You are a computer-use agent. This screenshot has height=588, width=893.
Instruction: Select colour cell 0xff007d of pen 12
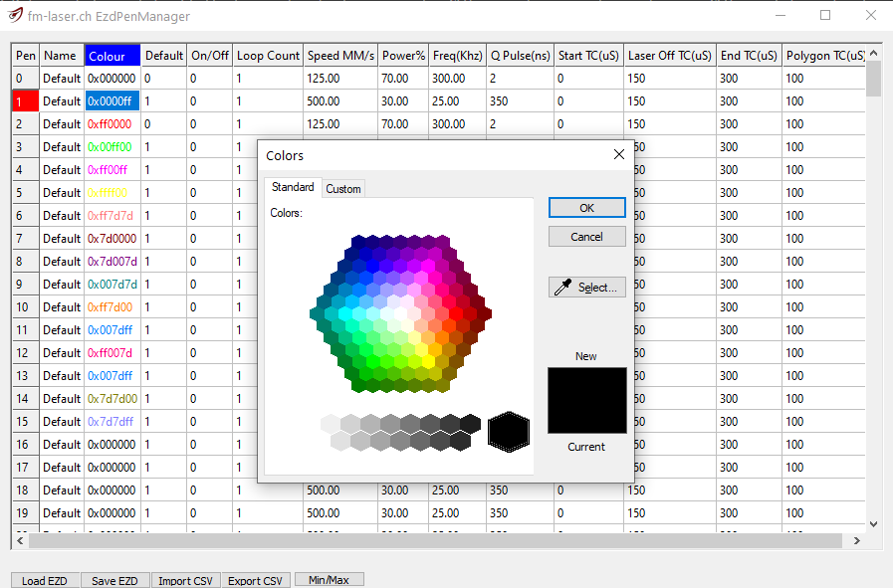click(112, 353)
